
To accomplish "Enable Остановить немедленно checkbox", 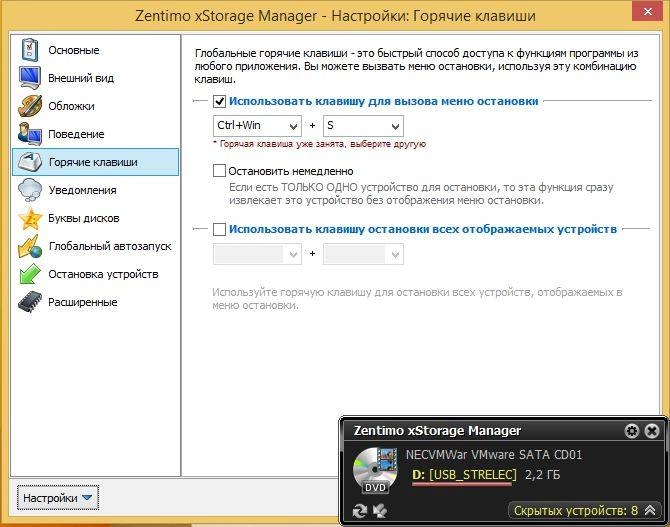I will 219,171.
